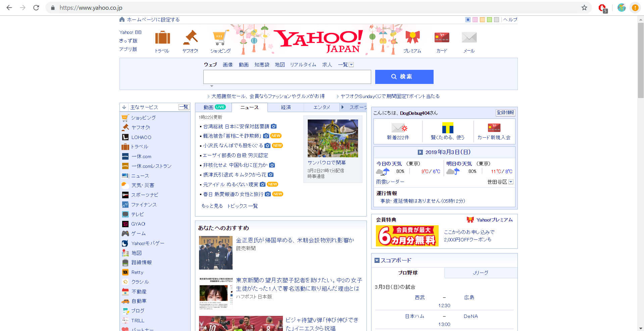Viewport: 644px width, 331px height.
Task: Open the 雨雲レーダー link
Action: (x=390, y=182)
